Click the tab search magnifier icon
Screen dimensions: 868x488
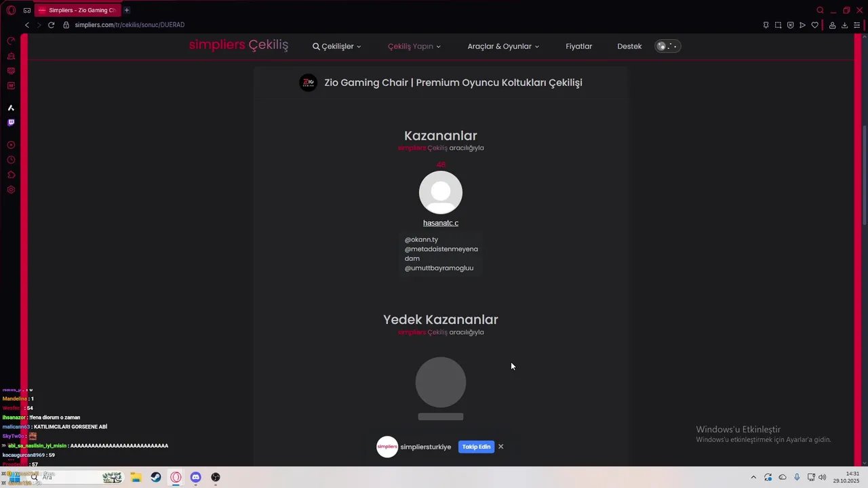820,10
